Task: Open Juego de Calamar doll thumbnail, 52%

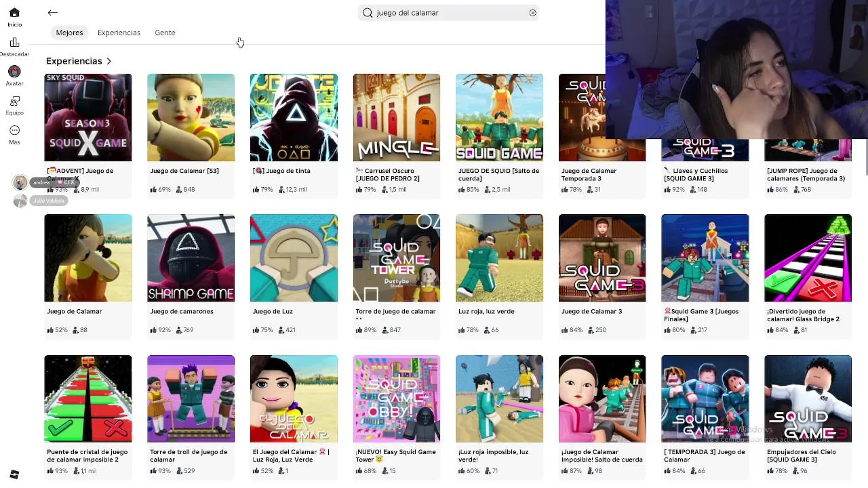Action: coord(88,258)
